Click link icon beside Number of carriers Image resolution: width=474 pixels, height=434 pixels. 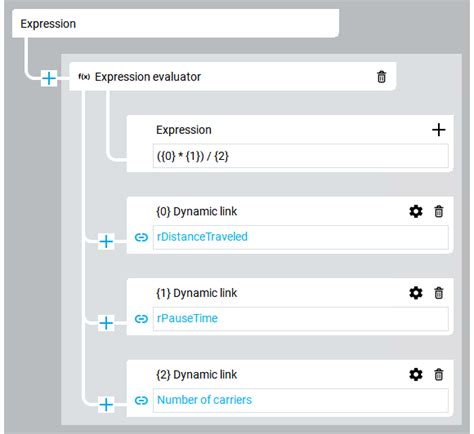tap(141, 400)
